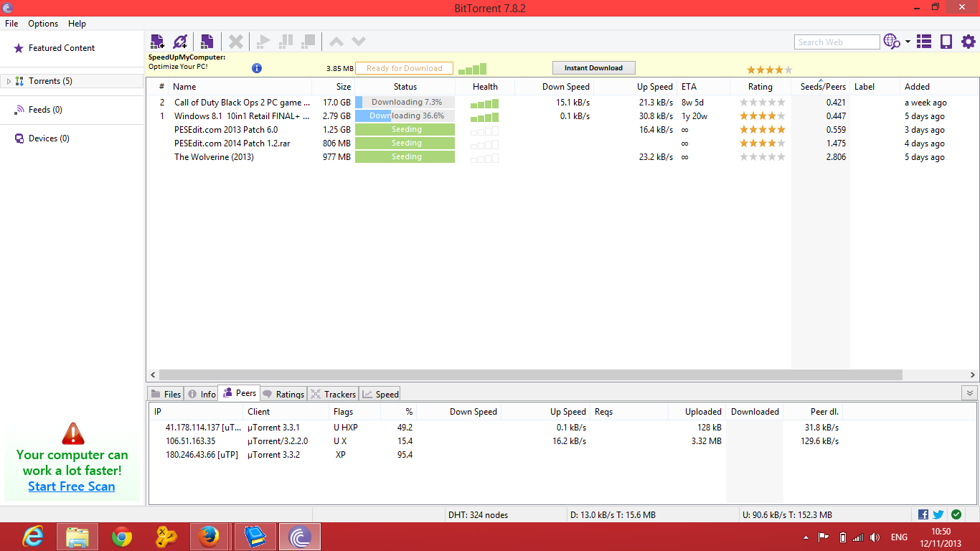Viewport: 980px width, 551px height.
Task: Click the Add Torrent toolbar icon
Action: (x=157, y=42)
